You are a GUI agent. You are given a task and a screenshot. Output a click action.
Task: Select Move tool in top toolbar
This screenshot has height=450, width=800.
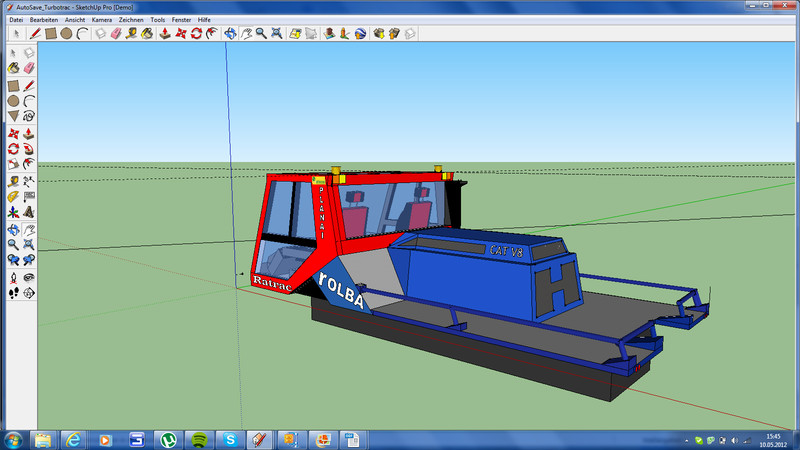pyautogui.click(x=181, y=34)
